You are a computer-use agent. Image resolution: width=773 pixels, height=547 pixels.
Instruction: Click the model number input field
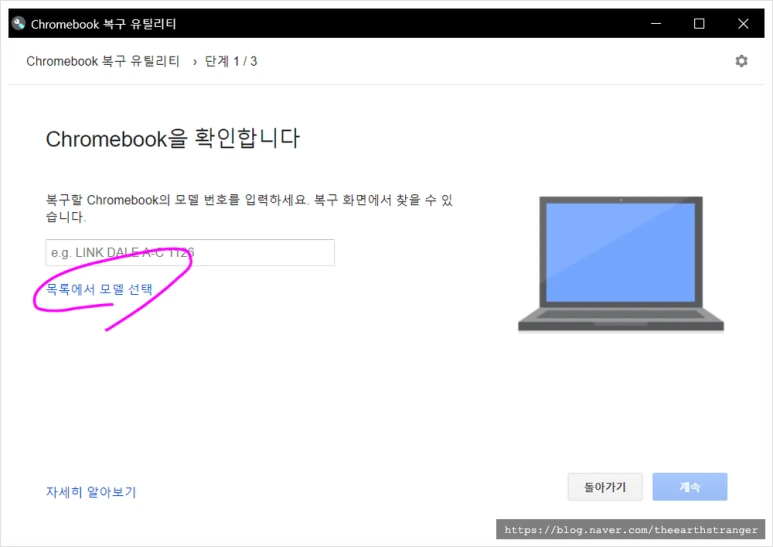point(190,252)
